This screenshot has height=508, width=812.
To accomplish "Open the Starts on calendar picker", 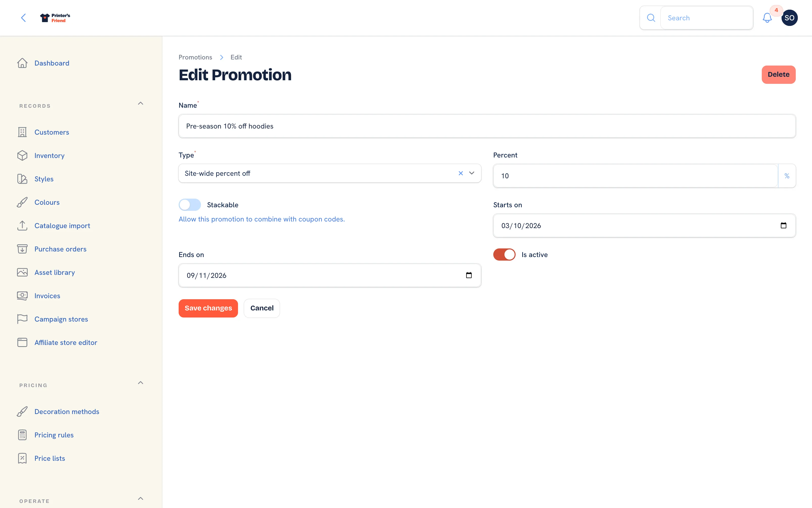I will [x=784, y=226].
